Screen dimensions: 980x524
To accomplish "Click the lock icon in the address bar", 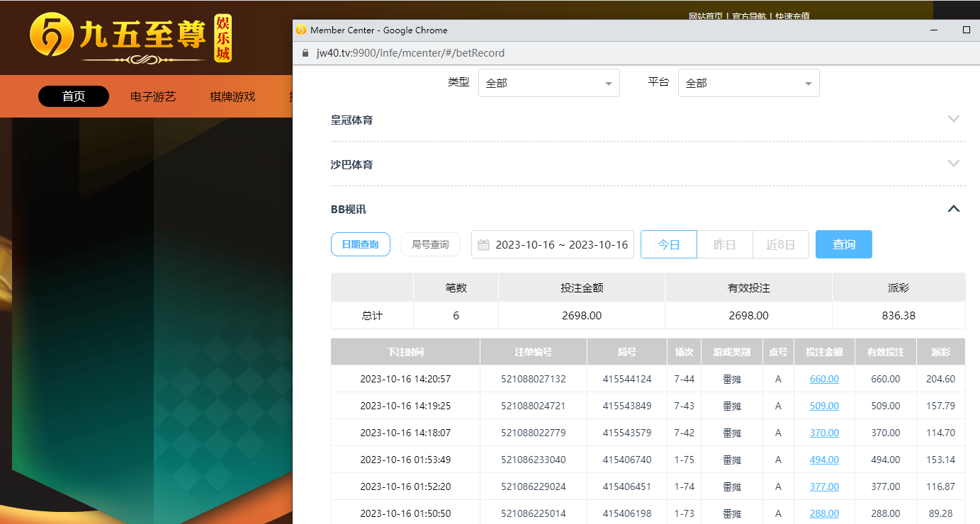I will (x=305, y=53).
